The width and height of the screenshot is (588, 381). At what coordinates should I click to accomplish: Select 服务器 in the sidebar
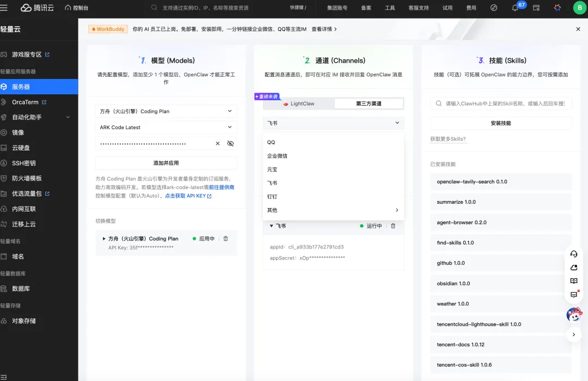tap(39, 87)
